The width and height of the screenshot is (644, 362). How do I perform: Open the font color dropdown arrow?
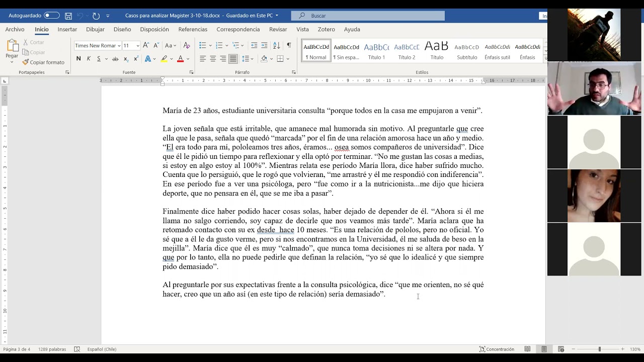188,59
